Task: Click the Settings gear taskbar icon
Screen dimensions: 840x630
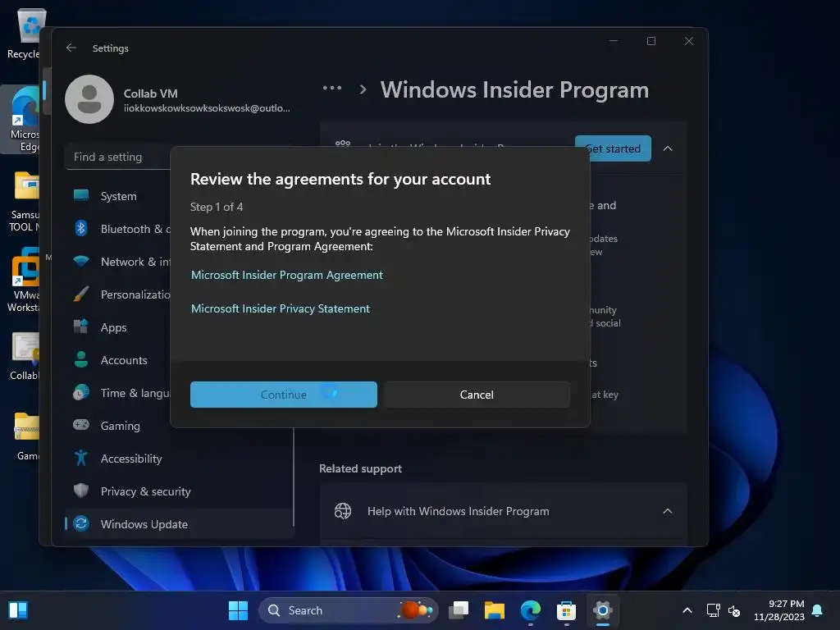Action: [x=603, y=610]
